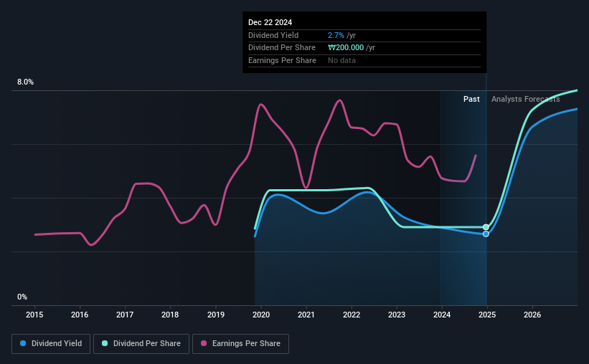The width and height of the screenshot is (589, 364).
Task: Toggle the Dividend Yield legend series
Action: (x=51, y=344)
